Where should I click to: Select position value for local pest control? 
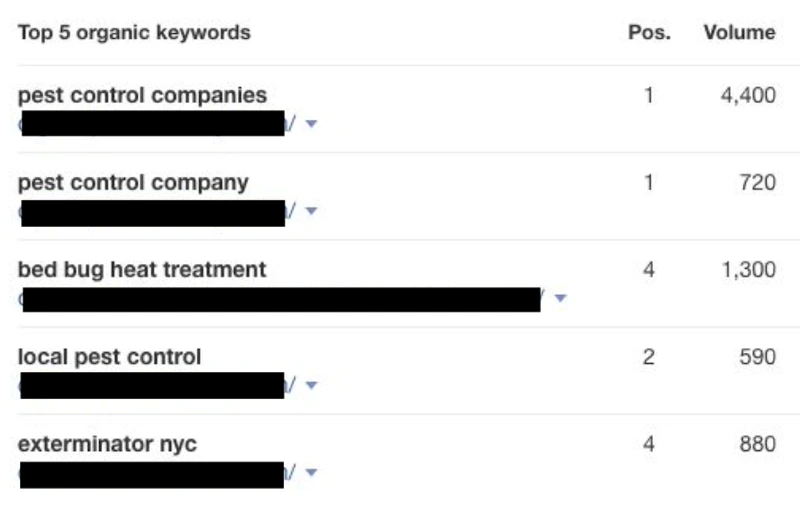pyautogui.click(x=649, y=357)
